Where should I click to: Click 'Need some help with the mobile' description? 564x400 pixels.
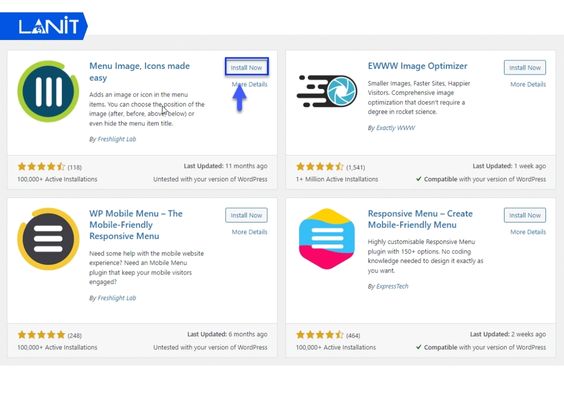(146, 268)
